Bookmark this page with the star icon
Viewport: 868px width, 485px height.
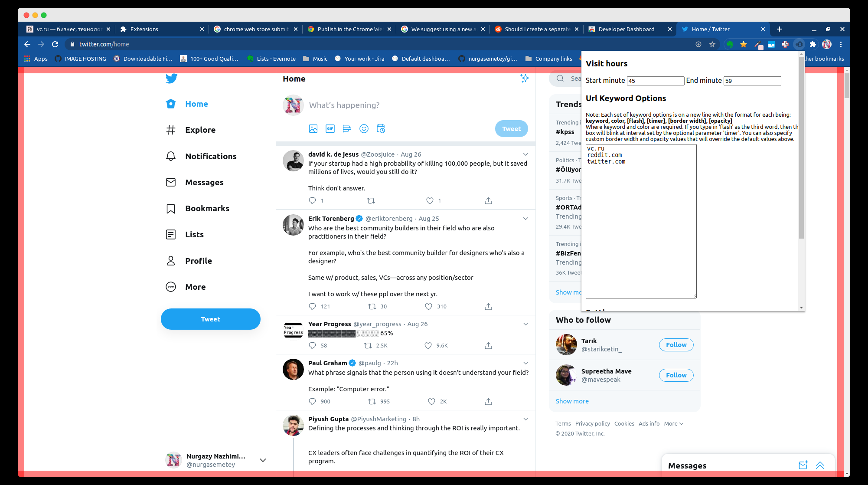point(712,44)
